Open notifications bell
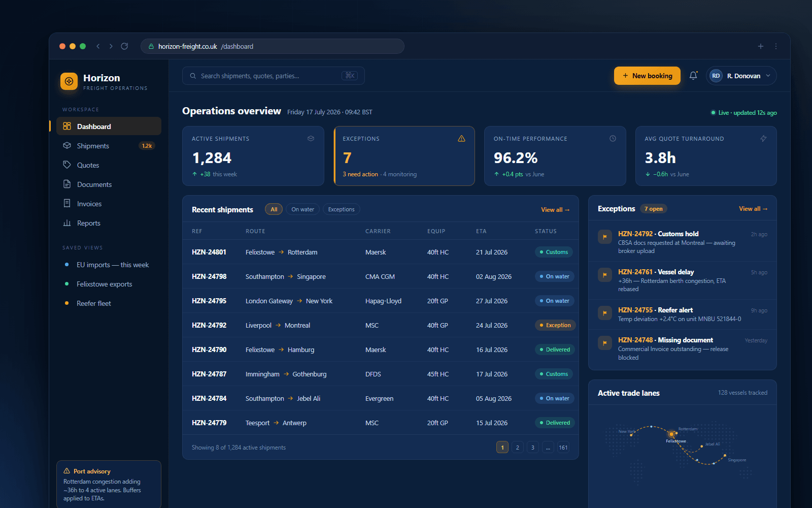812x508 pixels. coord(693,76)
